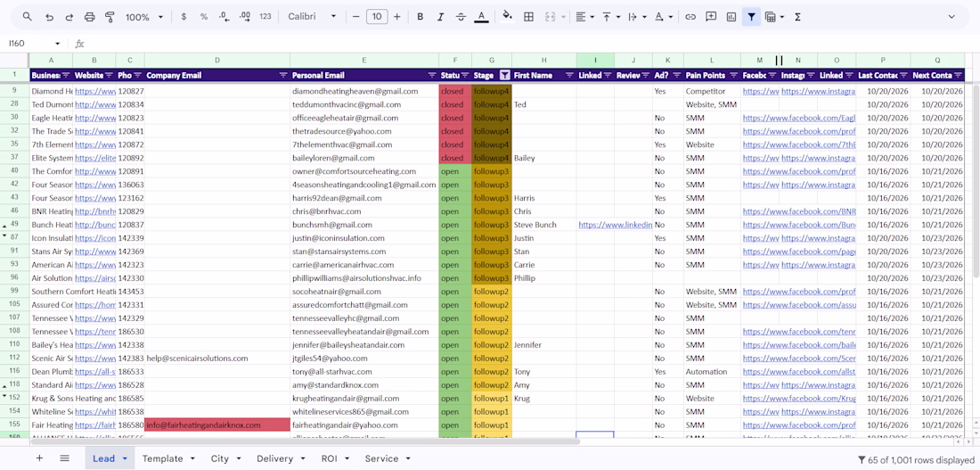Toggle bold formatting
The width and height of the screenshot is (980, 470).
click(420, 17)
